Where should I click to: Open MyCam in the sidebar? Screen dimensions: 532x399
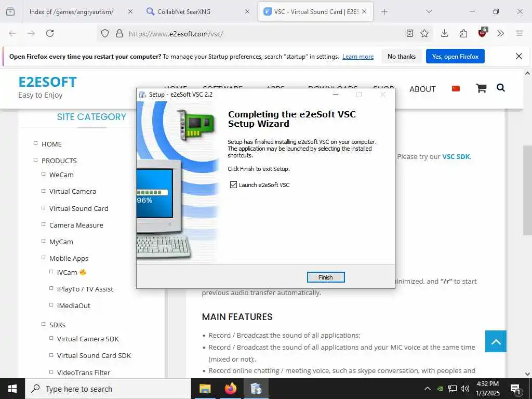click(61, 242)
